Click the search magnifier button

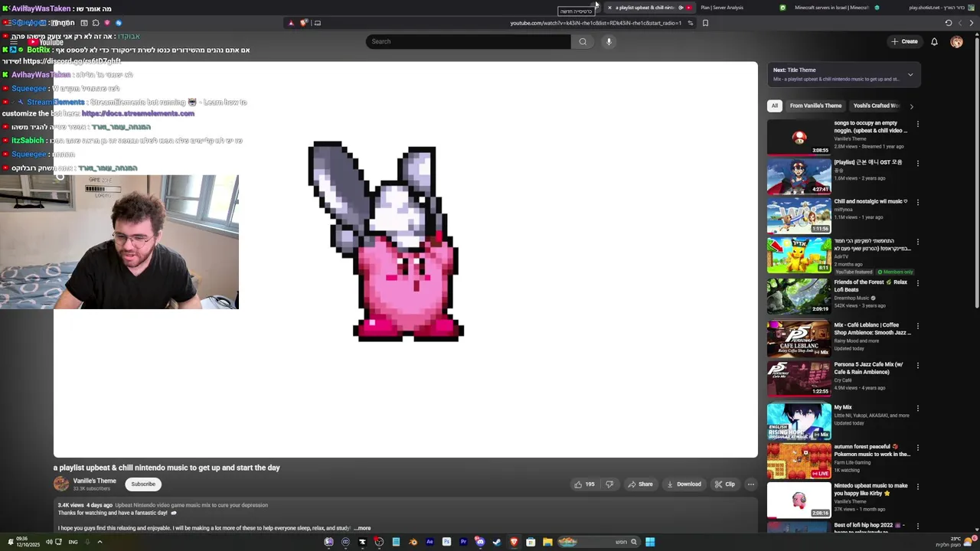[x=583, y=41]
